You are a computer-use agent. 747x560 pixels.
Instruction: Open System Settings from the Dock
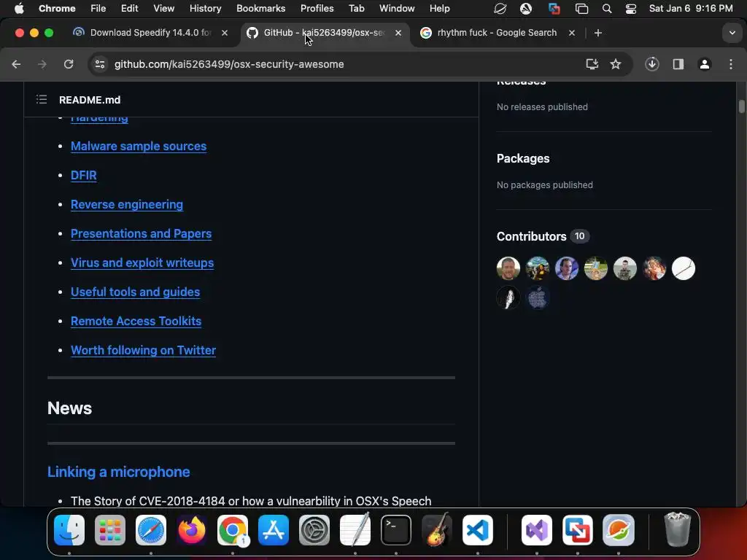pyautogui.click(x=314, y=530)
